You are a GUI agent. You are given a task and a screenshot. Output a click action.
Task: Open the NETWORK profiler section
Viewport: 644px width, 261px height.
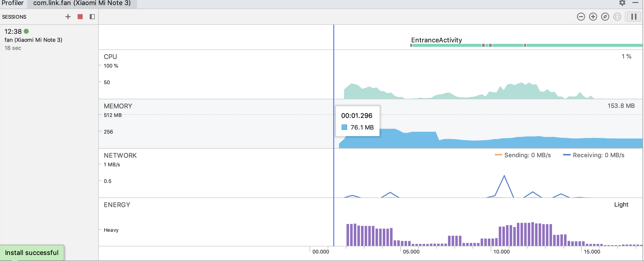370,173
